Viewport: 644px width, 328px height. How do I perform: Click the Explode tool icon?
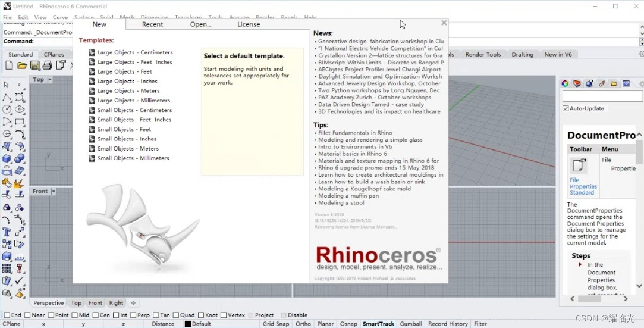tap(19, 183)
